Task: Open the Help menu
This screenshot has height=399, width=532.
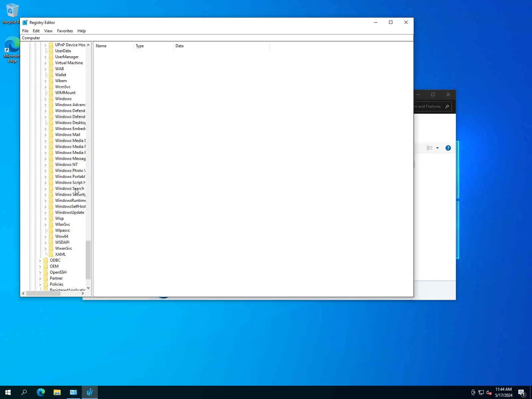Action: click(x=81, y=31)
